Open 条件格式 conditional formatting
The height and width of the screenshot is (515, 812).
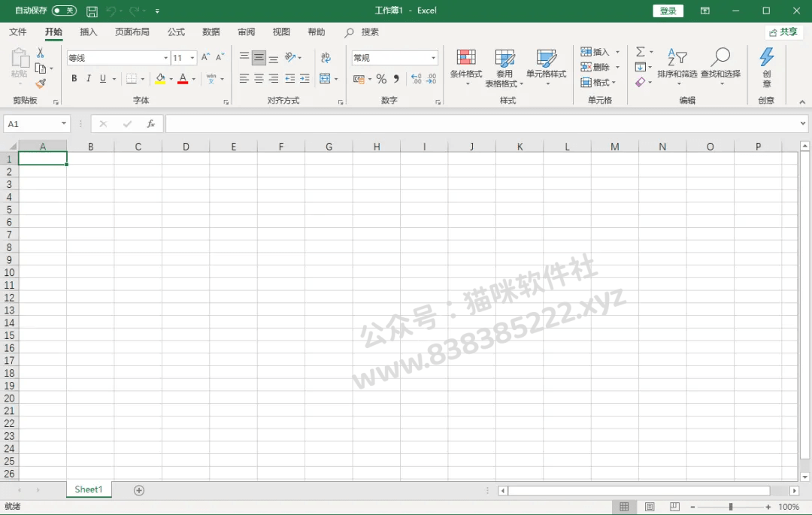tap(466, 67)
